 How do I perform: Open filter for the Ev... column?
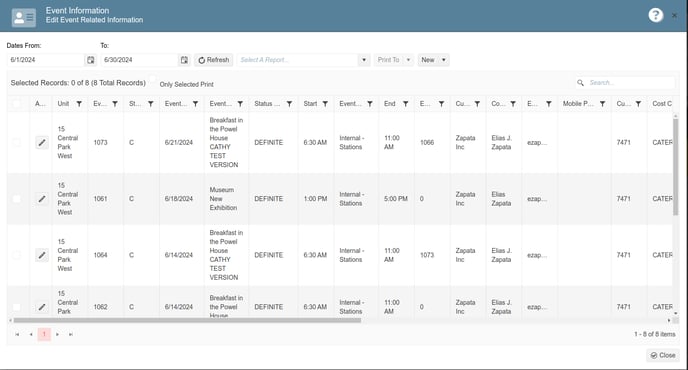115,104
